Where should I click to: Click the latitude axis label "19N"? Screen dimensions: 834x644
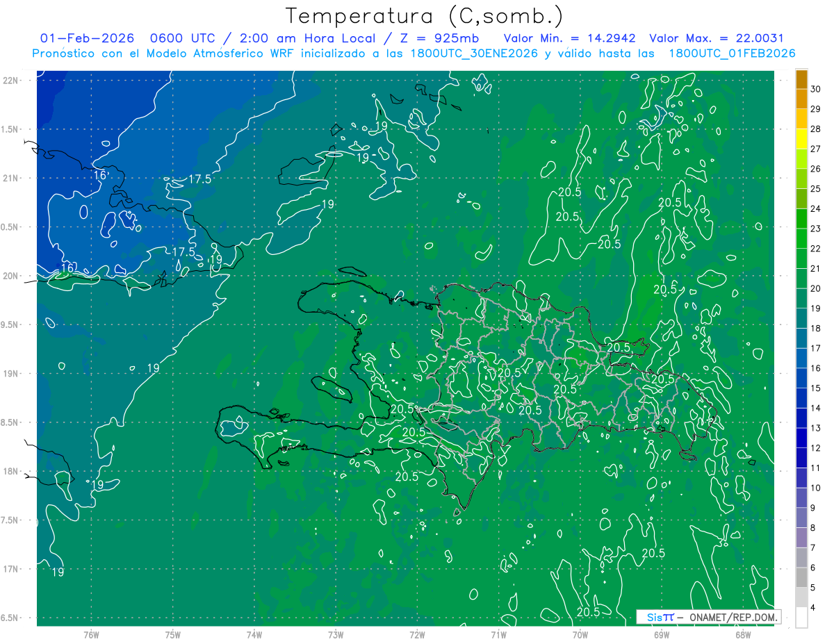click(x=11, y=374)
